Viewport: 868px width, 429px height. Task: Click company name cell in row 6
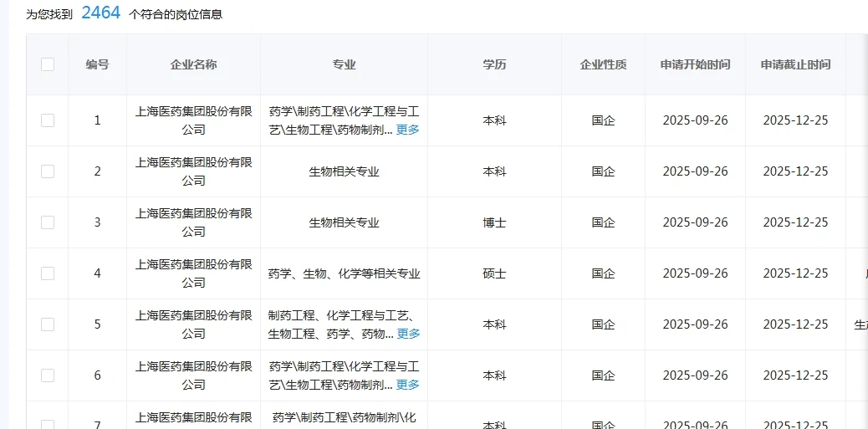(194, 375)
